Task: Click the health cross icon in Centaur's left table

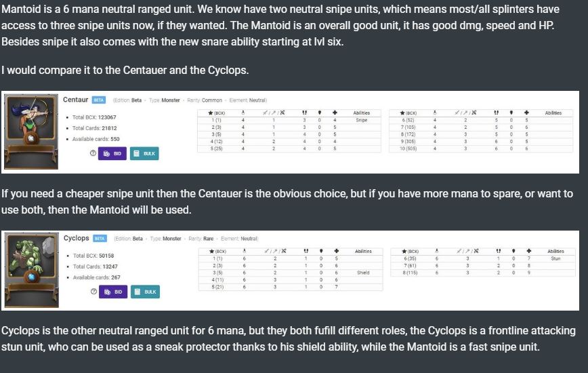Action: 335,113
